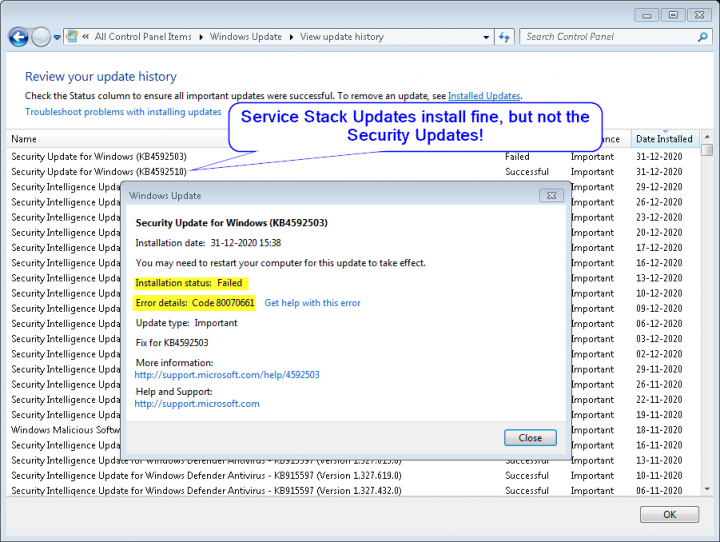The width and height of the screenshot is (720, 542).
Task: Close the Windows Update details dialog with X
Action: point(551,196)
